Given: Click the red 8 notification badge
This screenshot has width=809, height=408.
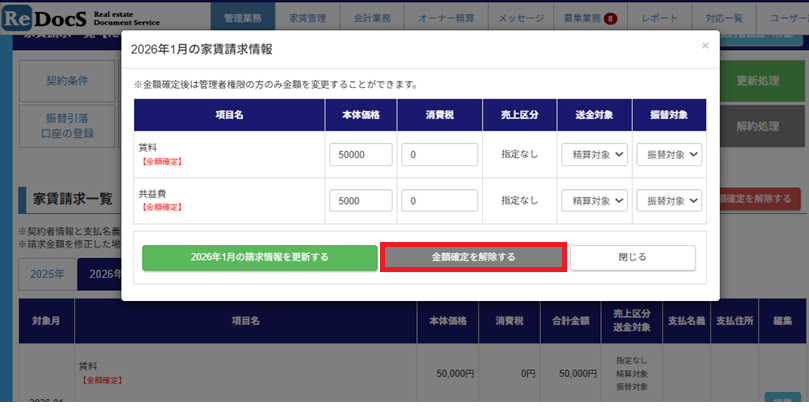Looking at the screenshot, I should click(611, 19).
